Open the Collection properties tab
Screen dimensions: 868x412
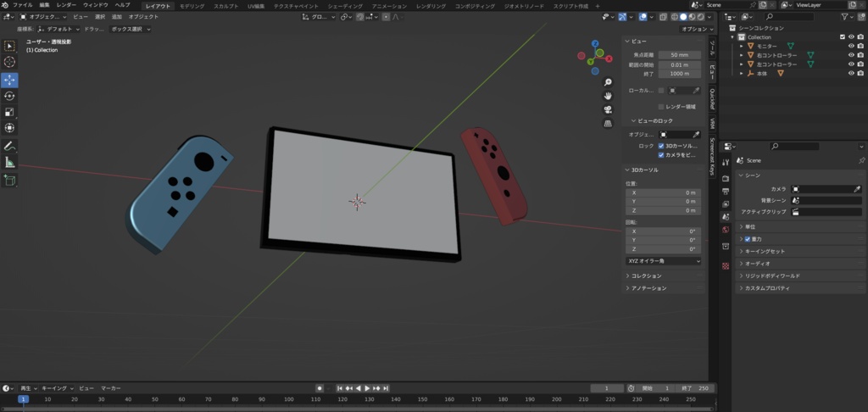(726, 246)
